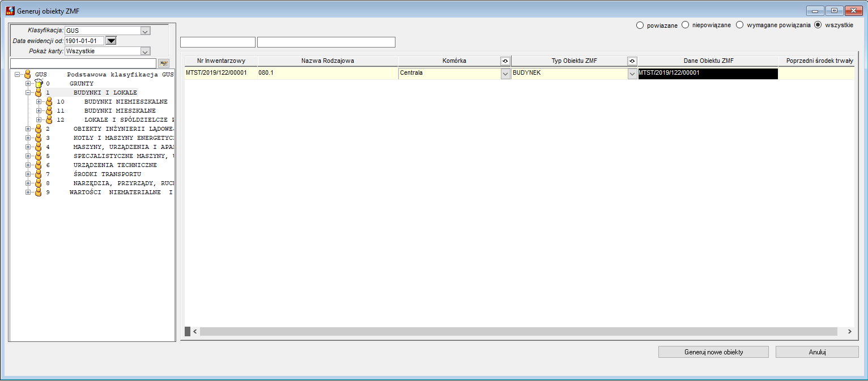The width and height of the screenshot is (868, 381).
Task: Click the search icon beside the tree filter field
Action: [163, 63]
